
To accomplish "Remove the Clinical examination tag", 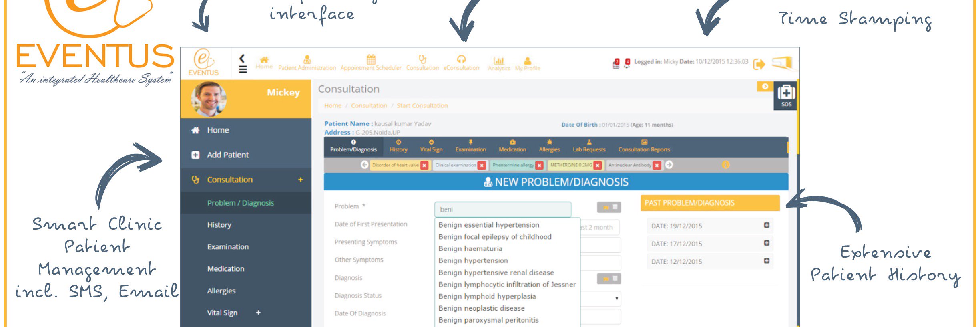I will coord(482,165).
